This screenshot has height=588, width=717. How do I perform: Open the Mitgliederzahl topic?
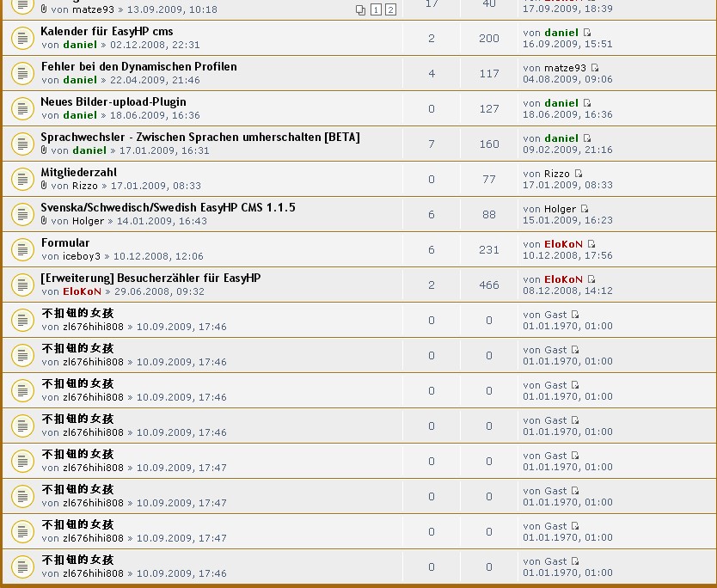pos(78,172)
